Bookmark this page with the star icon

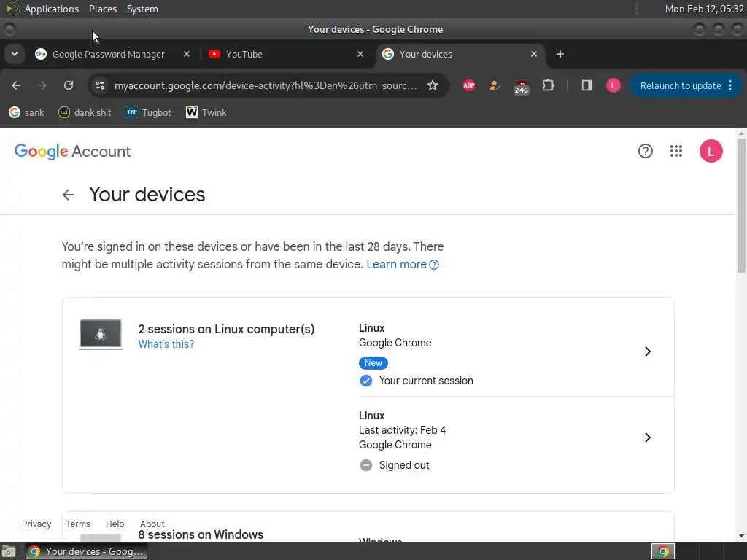click(432, 85)
